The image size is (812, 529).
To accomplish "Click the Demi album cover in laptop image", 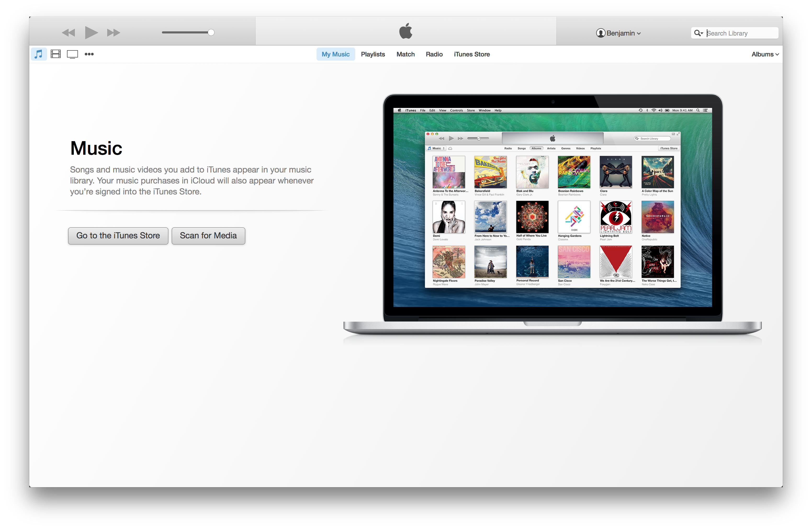I will tap(449, 217).
